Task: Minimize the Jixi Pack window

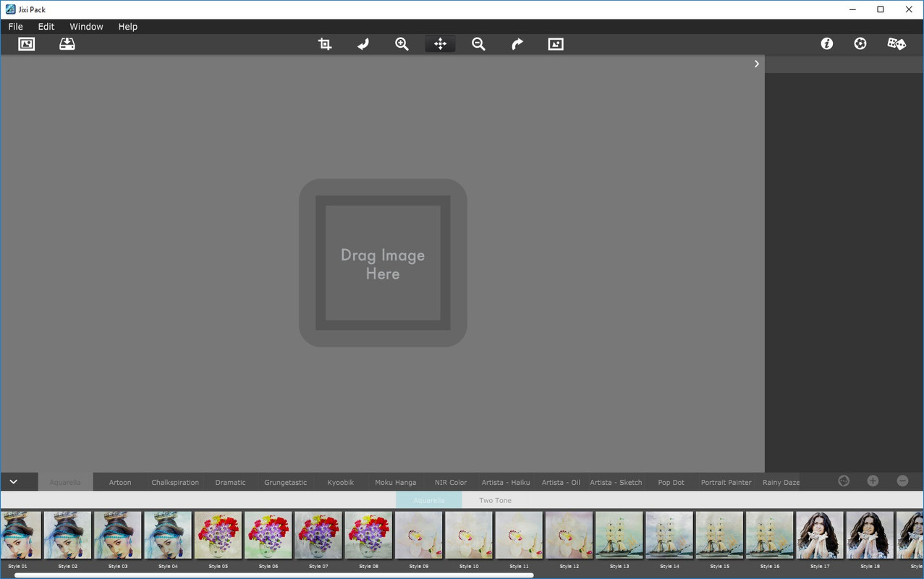Action: pyautogui.click(x=852, y=9)
